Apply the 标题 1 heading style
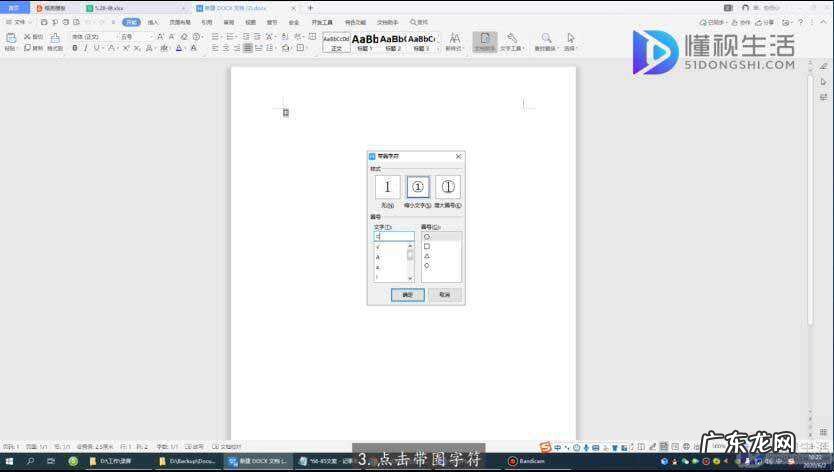 click(365, 42)
